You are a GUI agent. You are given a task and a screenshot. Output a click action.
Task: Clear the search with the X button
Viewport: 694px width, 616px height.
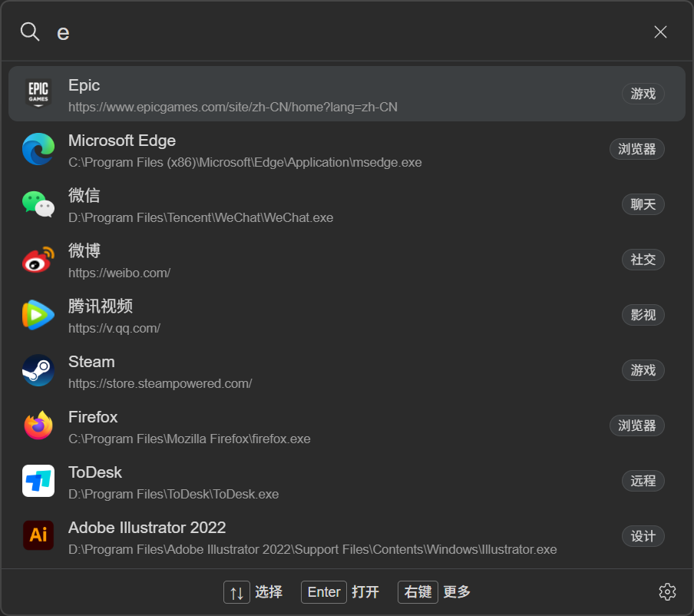(660, 32)
